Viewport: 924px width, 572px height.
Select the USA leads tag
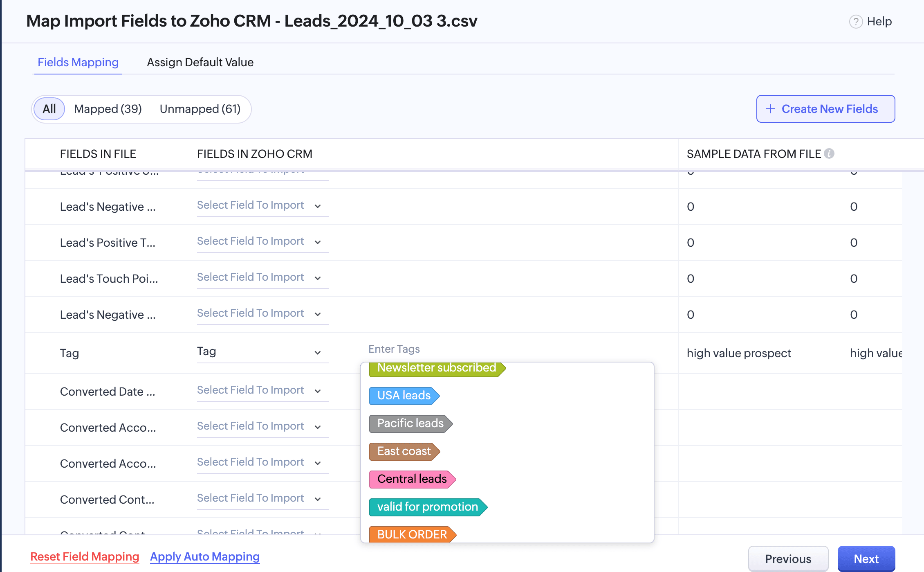(x=404, y=396)
